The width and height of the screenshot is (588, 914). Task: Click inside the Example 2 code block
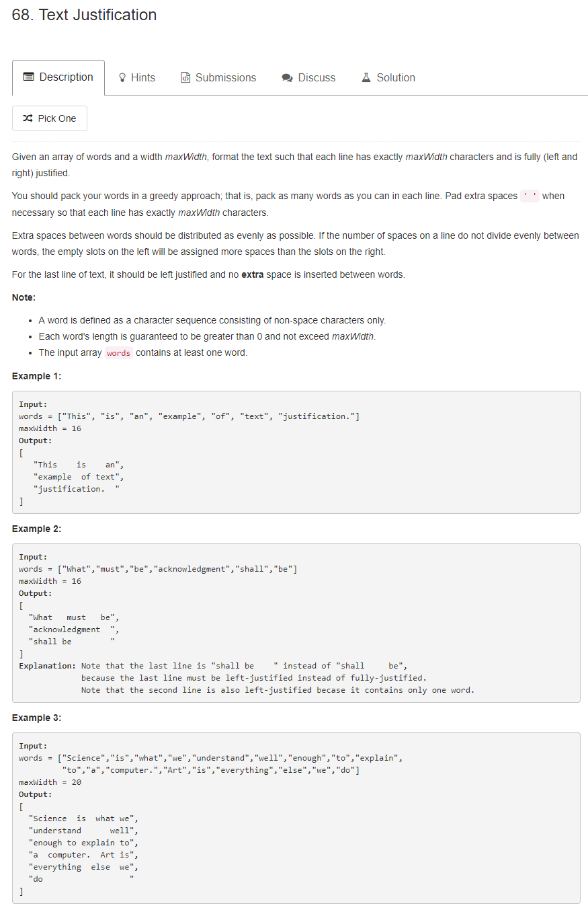point(296,623)
